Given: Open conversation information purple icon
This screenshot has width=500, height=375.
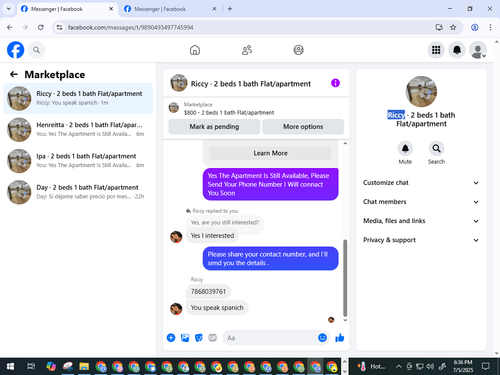Looking at the screenshot, I should point(335,83).
